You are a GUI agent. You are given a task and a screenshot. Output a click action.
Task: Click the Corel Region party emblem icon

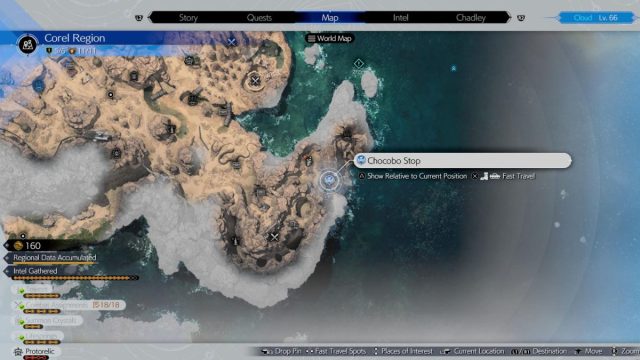(x=28, y=44)
